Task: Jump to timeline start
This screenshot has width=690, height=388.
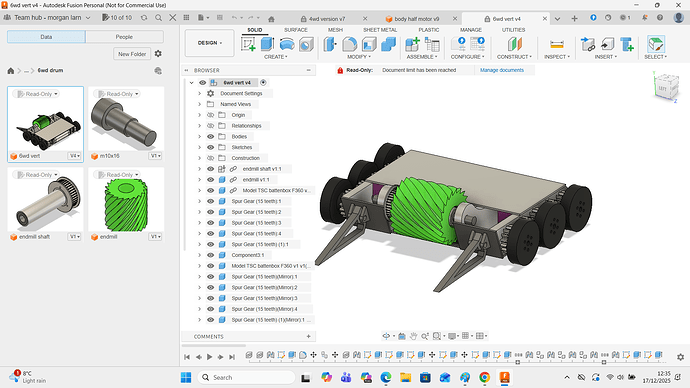Action: [x=187, y=357]
